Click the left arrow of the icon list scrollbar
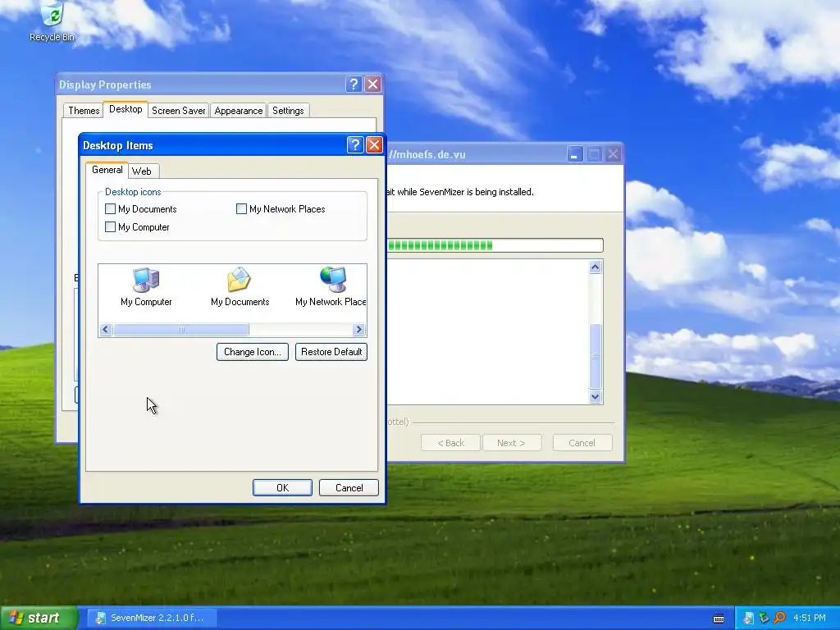840x630 pixels. (106, 330)
